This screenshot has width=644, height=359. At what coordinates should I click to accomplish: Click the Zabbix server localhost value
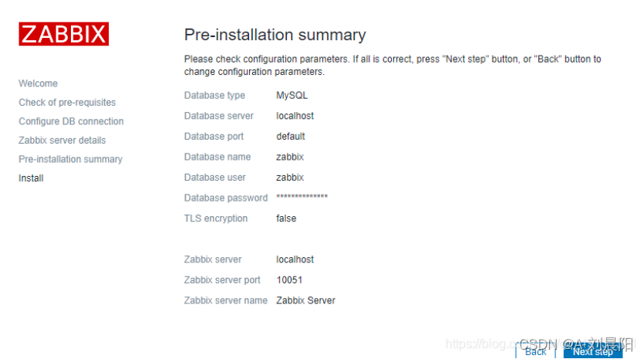tap(295, 259)
